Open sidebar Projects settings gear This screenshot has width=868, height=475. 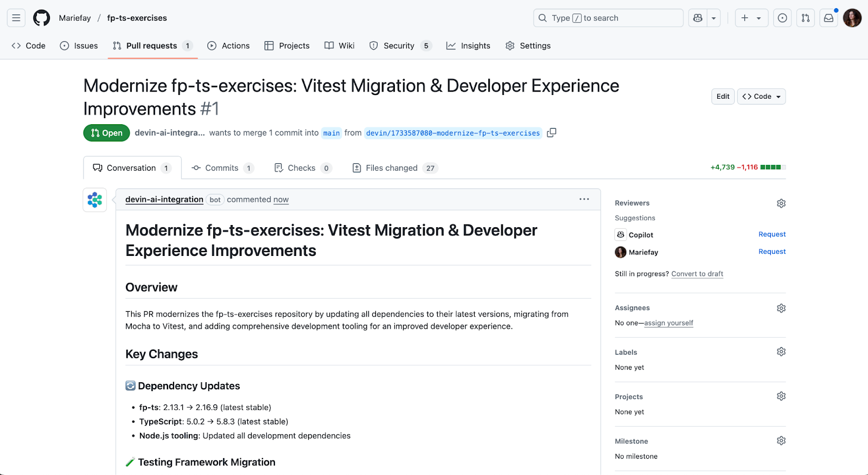(781, 396)
